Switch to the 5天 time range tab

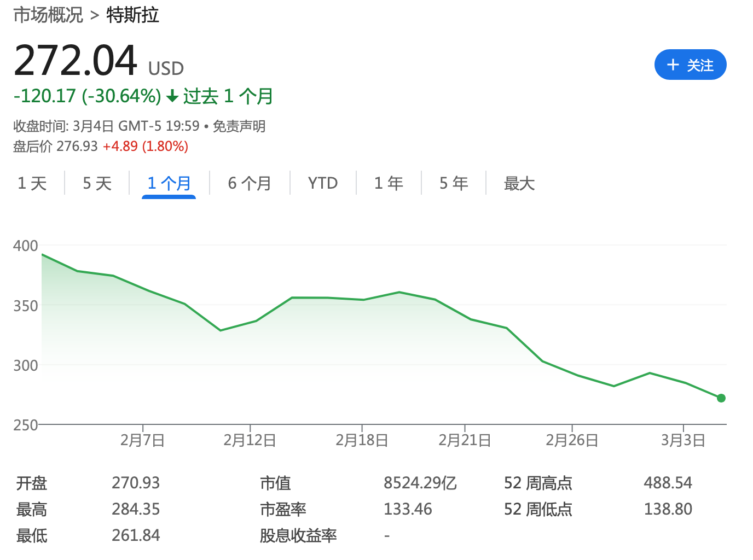pos(96,183)
